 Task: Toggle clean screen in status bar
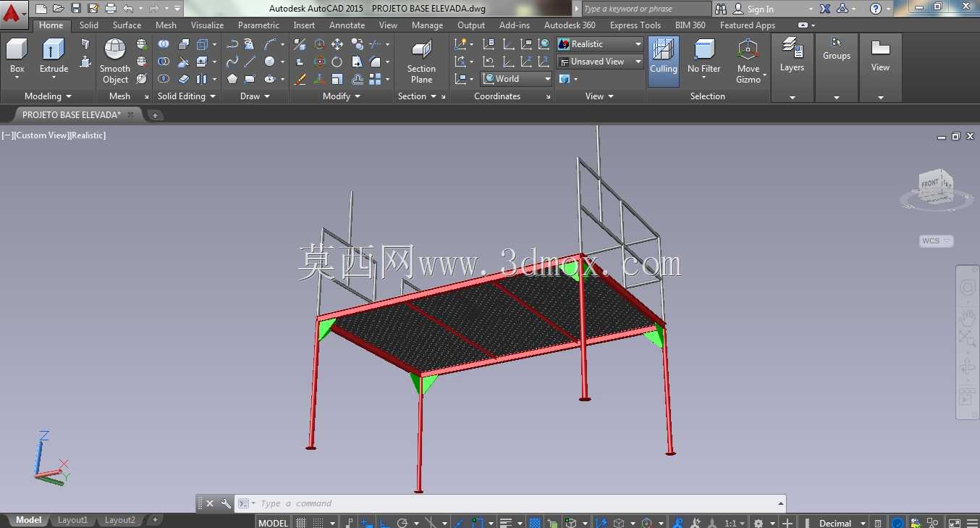point(955,522)
